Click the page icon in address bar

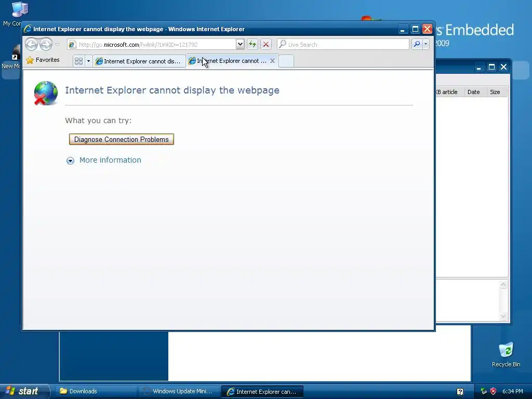[x=72, y=45]
